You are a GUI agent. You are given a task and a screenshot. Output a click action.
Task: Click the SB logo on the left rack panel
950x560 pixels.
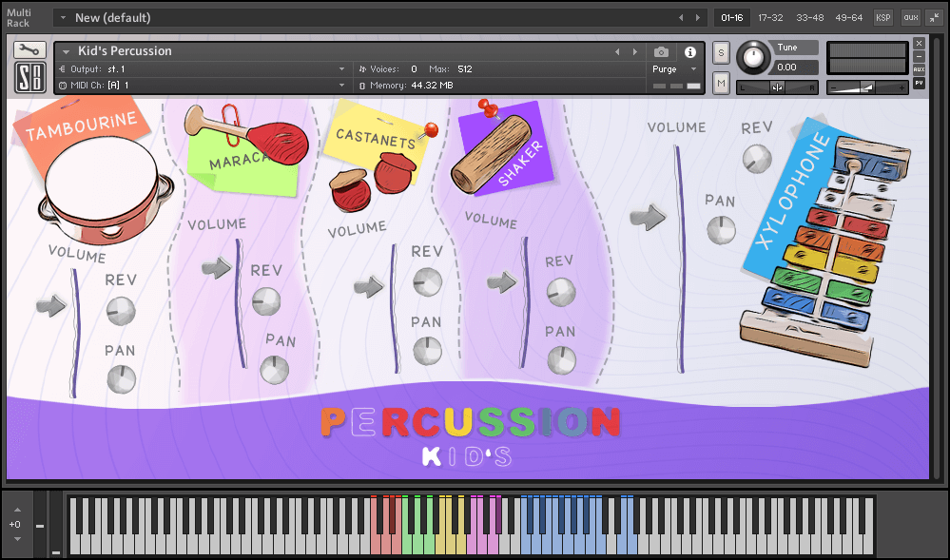(29, 76)
